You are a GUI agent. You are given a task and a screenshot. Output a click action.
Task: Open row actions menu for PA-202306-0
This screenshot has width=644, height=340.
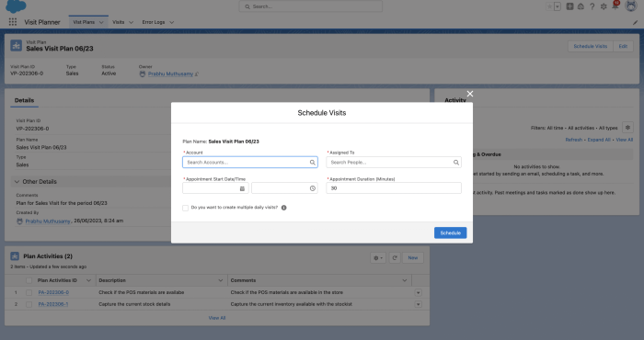point(418,293)
